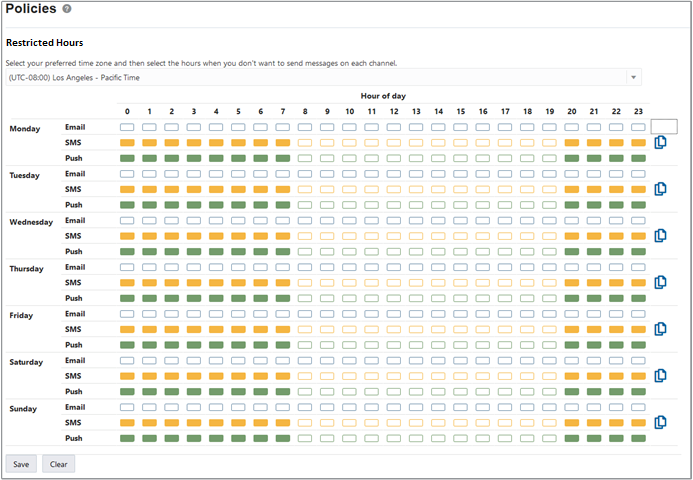Click the copy icon for Sunday
Viewport: 693px width, 480px height.
point(660,422)
